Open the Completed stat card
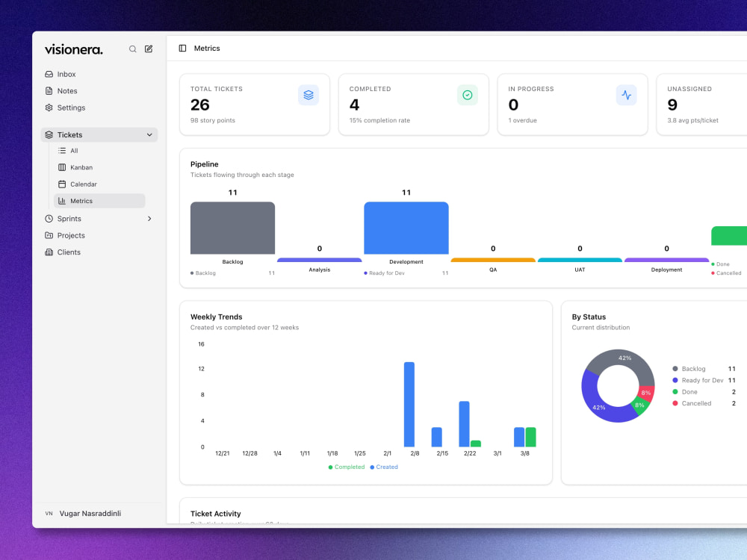This screenshot has width=747, height=560. pyautogui.click(x=414, y=105)
